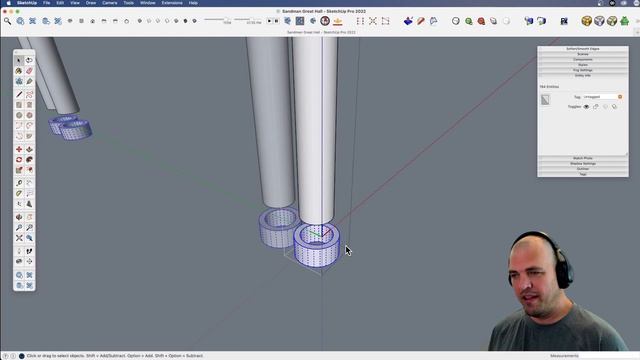Viewport: 640px width, 360px height.
Task: Open the Help menu
Action: click(193, 3)
